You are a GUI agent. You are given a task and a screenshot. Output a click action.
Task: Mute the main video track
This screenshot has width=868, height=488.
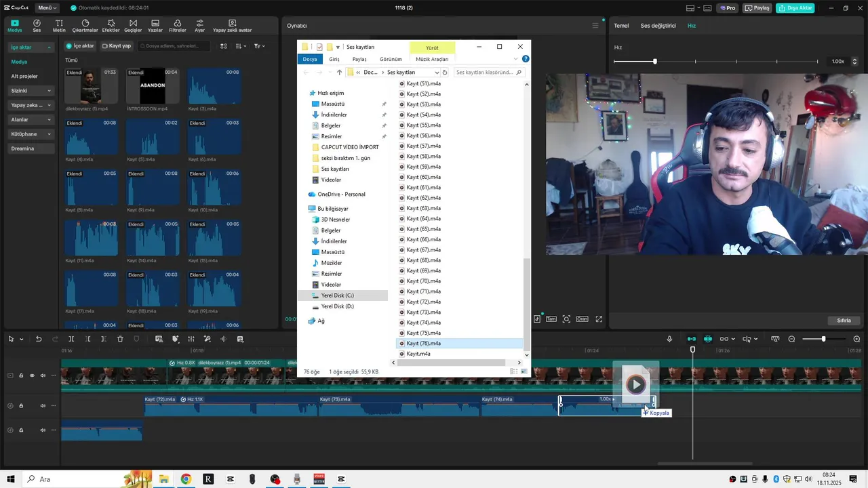[43, 375]
